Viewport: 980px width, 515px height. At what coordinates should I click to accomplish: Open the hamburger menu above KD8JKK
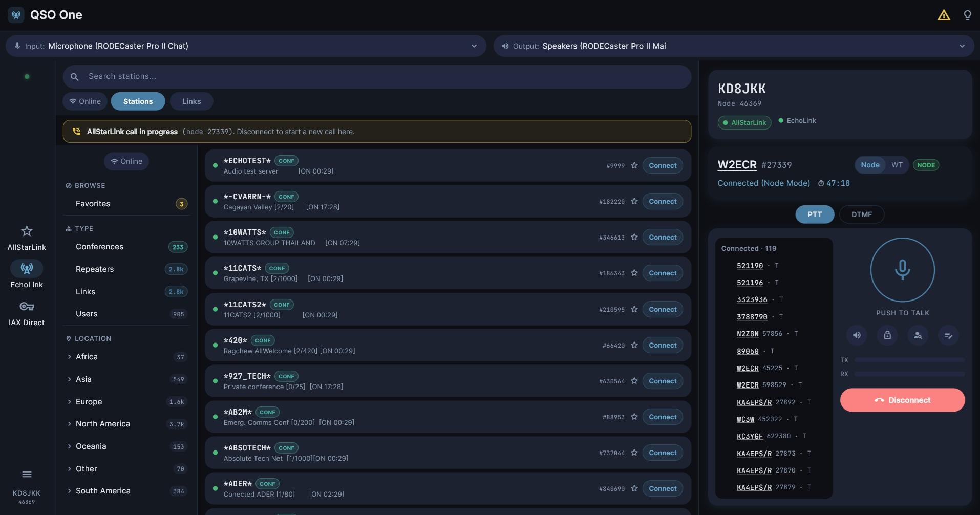pyautogui.click(x=27, y=474)
